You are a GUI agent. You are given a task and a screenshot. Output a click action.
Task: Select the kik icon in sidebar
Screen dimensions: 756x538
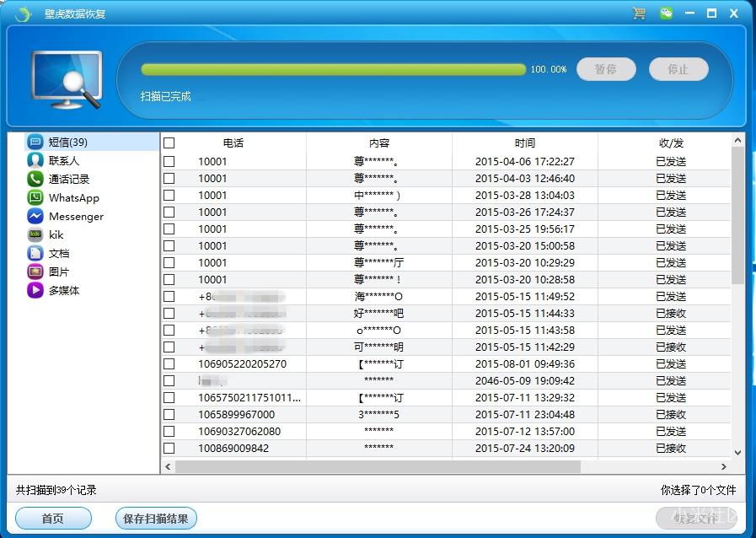pos(35,234)
